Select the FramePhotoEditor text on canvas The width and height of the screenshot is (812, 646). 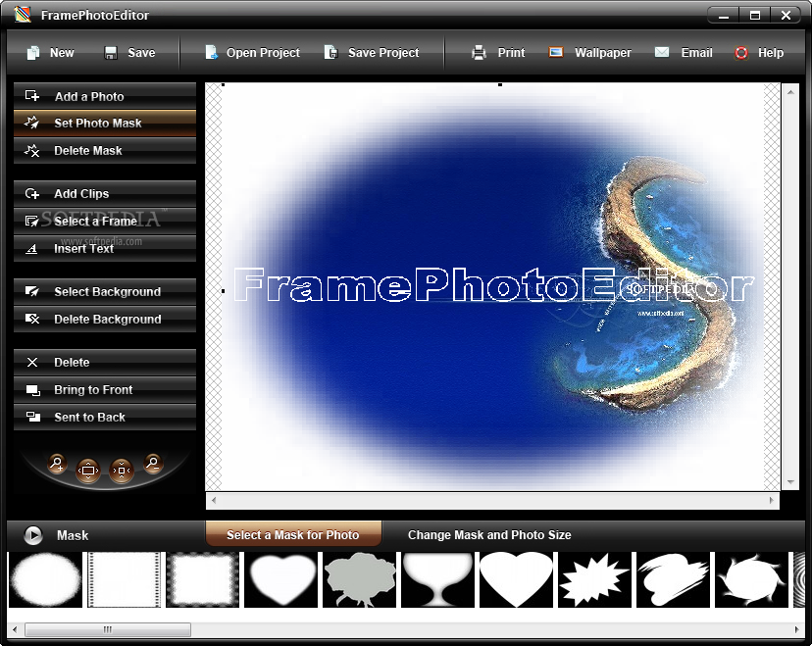tap(493, 284)
